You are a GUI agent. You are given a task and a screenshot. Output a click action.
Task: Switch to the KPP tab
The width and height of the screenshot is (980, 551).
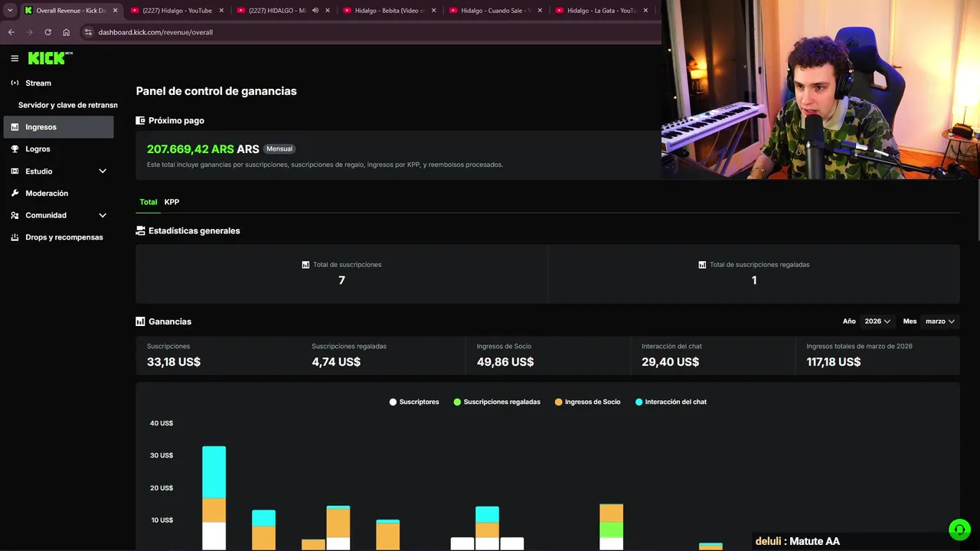coord(171,202)
